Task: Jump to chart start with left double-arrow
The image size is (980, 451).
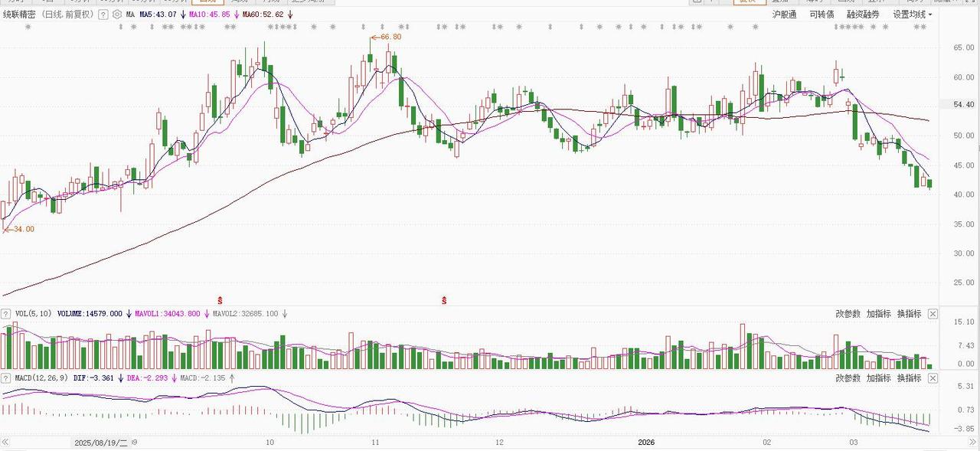Action: (x=5, y=443)
